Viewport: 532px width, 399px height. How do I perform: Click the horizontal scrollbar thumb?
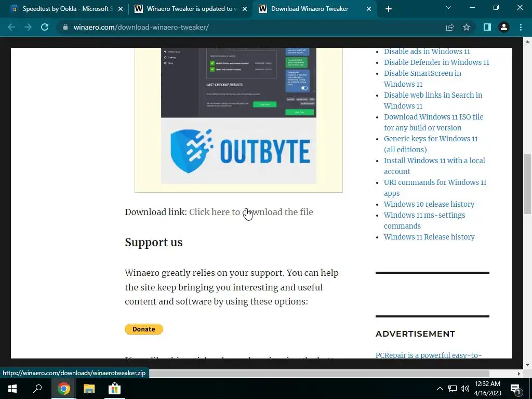coord(320,374)
